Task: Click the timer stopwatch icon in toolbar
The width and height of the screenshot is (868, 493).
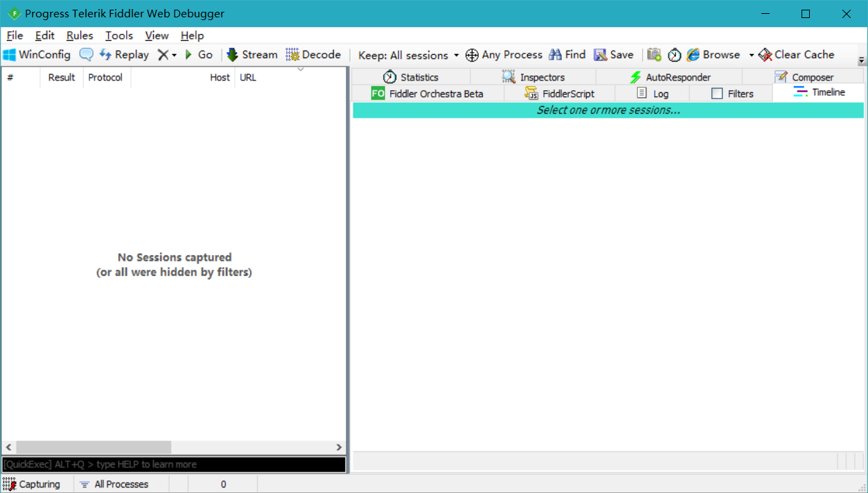Action: click(x=674, y=55)
